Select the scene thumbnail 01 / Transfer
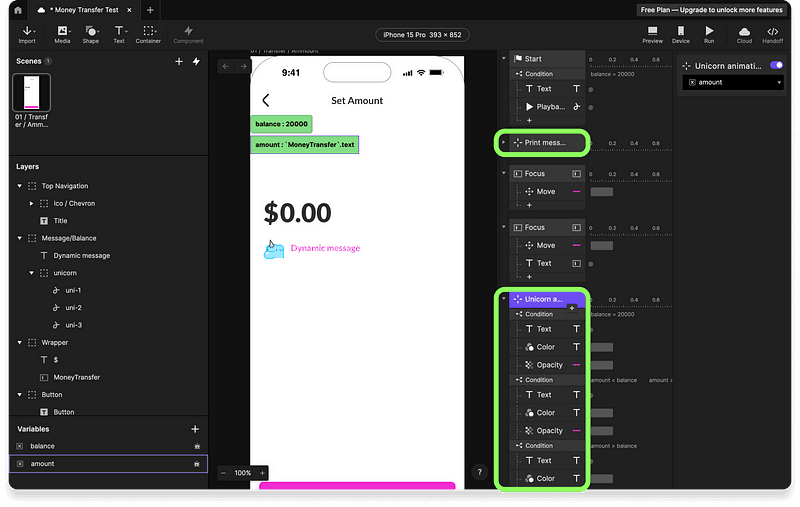 [32, 92]
